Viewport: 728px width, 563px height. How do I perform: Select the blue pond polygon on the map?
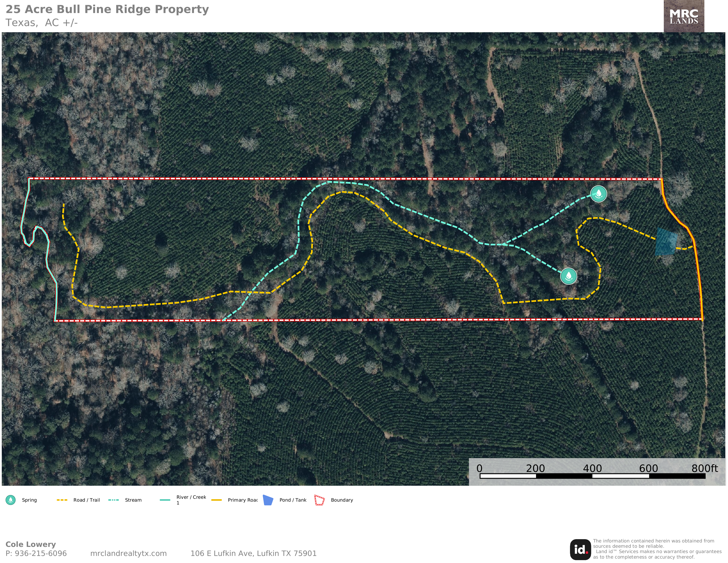pos(666,242)
